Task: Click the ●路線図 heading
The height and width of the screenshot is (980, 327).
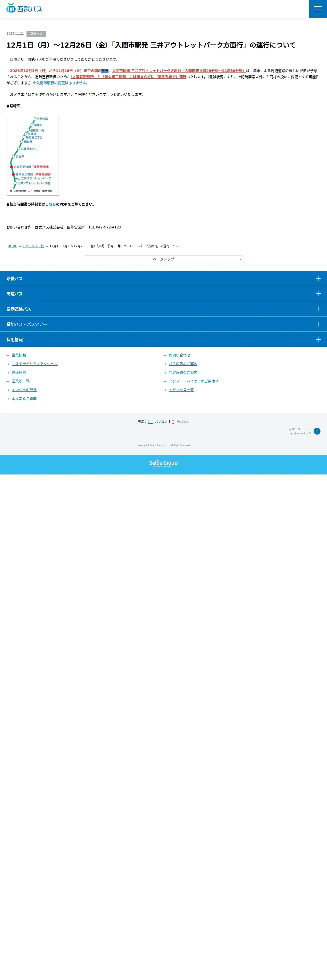Action: (x=13, y=106)
